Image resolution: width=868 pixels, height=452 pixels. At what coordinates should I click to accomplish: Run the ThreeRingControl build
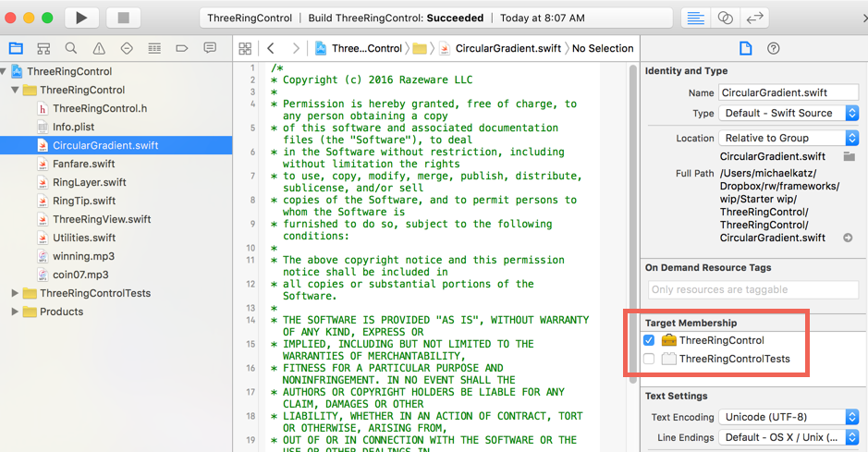point(81,18)
